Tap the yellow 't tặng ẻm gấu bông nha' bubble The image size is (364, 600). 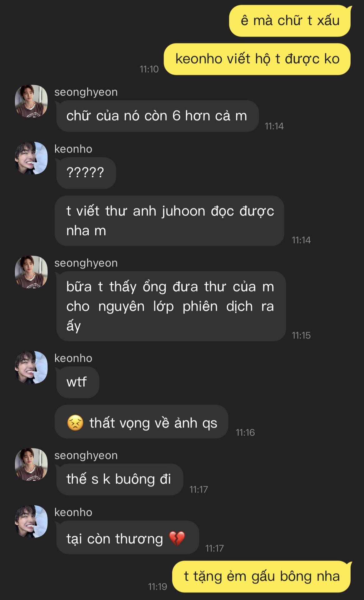(x=262, y=577)
